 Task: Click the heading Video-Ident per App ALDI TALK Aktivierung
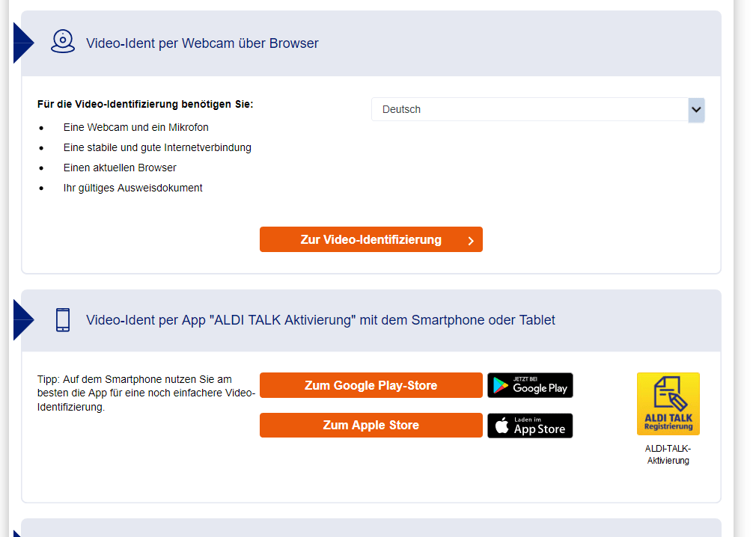coord(320,320)
